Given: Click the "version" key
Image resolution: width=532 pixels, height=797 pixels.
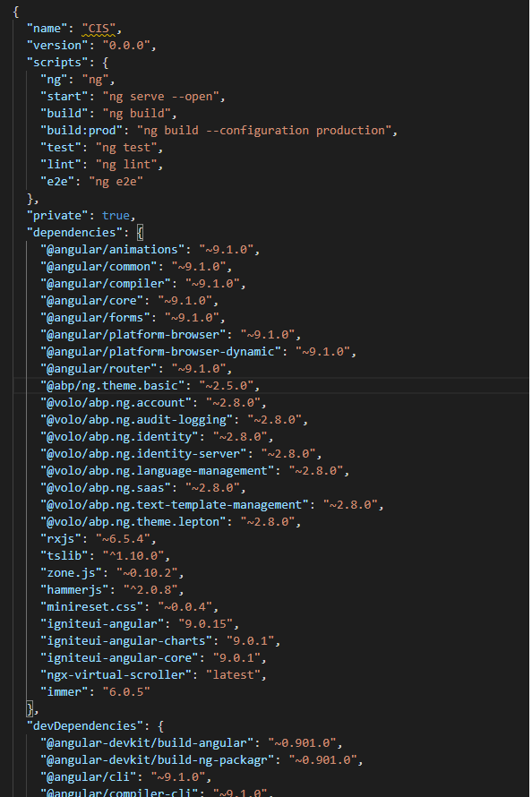Looking at the screenshot, I should click(57, 46).
